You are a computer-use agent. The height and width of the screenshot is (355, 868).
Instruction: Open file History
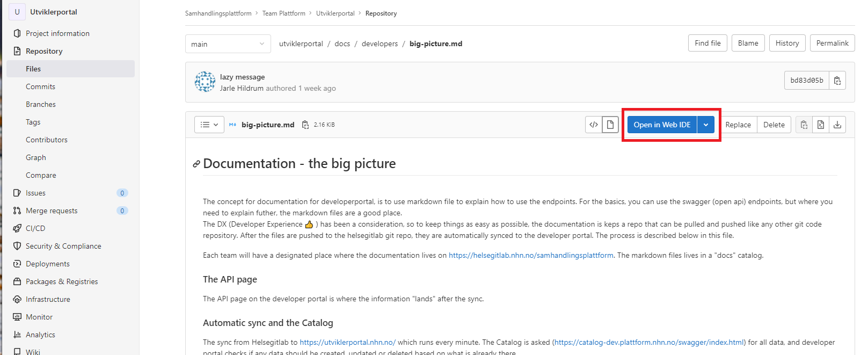(787, 43)
